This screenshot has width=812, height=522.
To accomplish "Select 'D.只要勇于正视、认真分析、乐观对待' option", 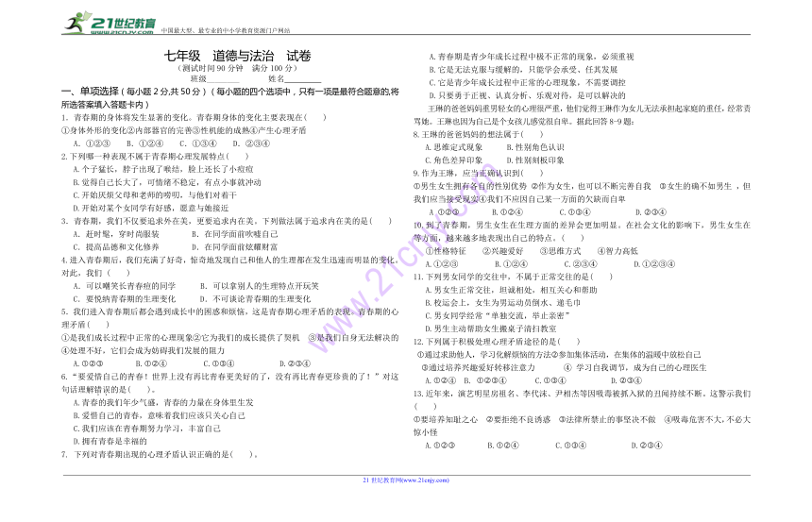I will pyautogui.click(x=527, y=95).
